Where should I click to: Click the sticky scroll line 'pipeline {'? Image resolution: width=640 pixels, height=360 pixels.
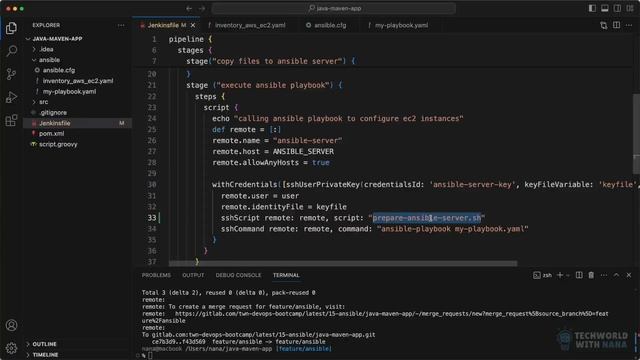pos(190,39)
